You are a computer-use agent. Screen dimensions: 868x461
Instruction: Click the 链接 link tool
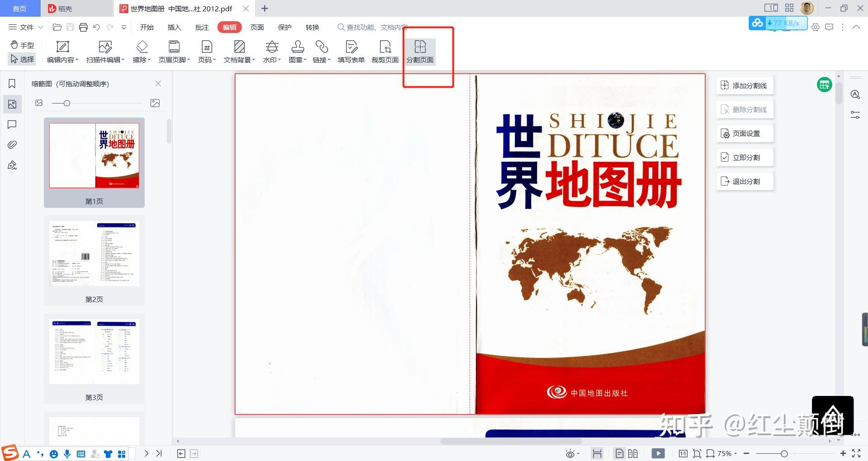click(x=321, y=52)
